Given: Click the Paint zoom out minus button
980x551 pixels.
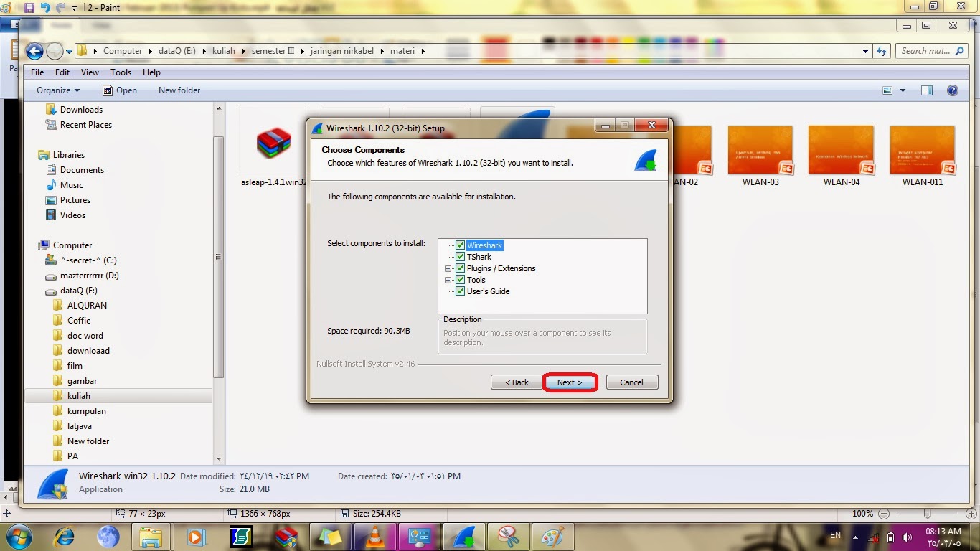Looking at the screenshot, I should click(x=884, y=514).
